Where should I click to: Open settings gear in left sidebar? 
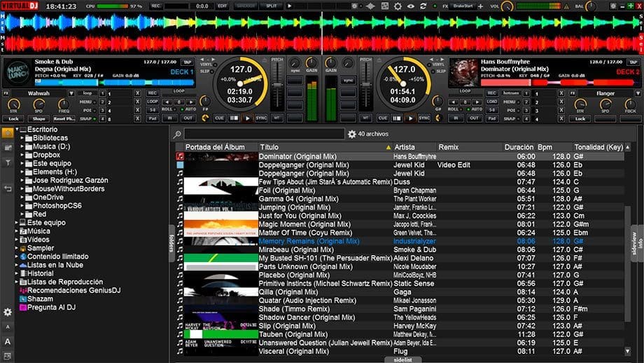(x=8, y=312)
